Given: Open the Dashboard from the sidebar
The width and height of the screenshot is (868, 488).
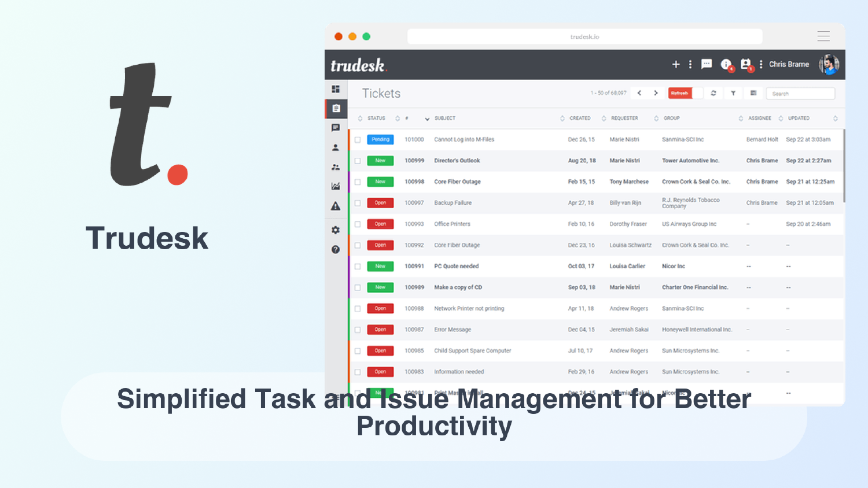Looking at the screenshot, I should 336,89.
